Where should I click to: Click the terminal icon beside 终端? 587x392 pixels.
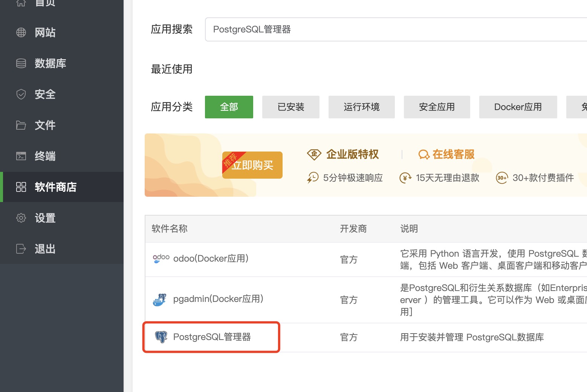point(21,156)
